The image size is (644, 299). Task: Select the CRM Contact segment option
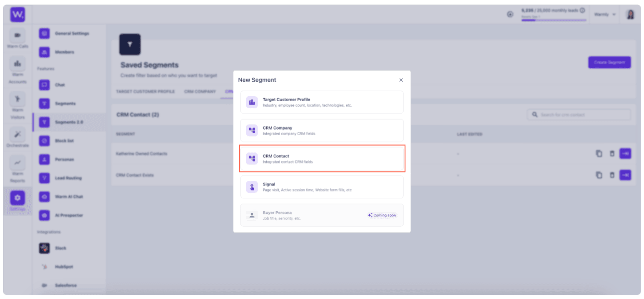[322, 158]
